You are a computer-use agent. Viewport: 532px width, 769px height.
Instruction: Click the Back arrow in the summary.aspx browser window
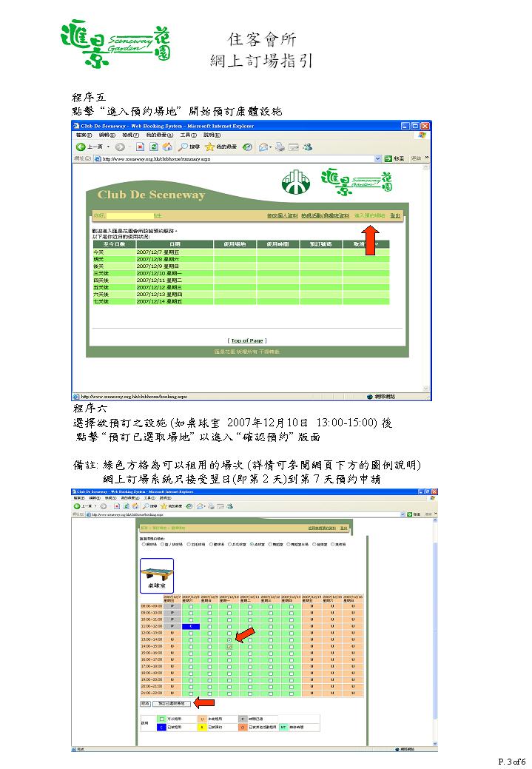pos(81,147)
